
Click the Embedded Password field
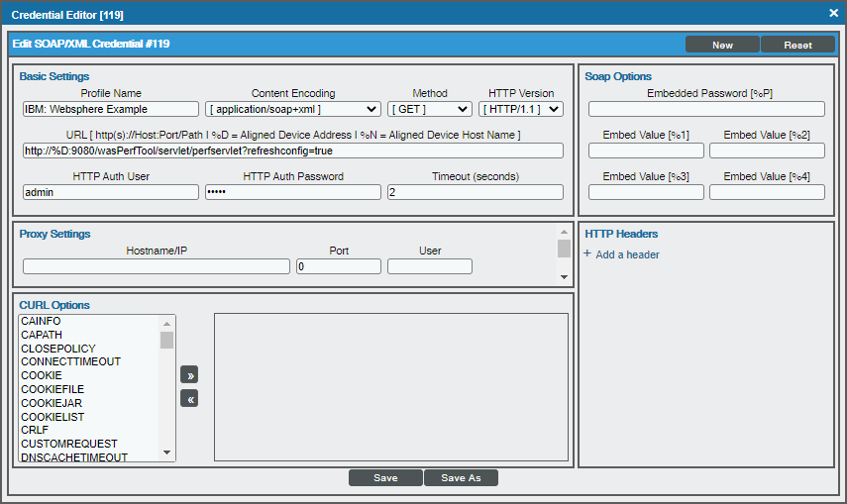(706, 109)
